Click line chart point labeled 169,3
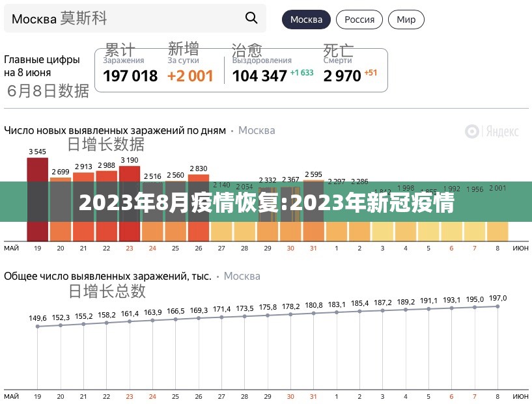532x404 pixels. pos(199,318)
